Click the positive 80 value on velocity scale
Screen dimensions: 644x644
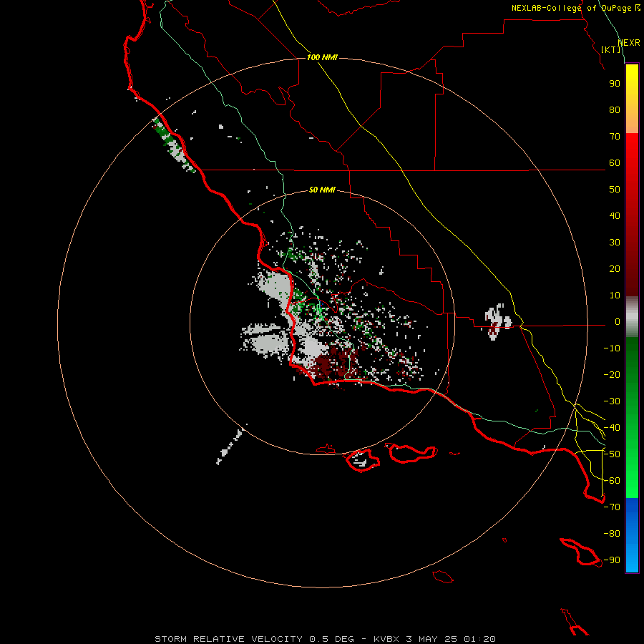point(615,110)
